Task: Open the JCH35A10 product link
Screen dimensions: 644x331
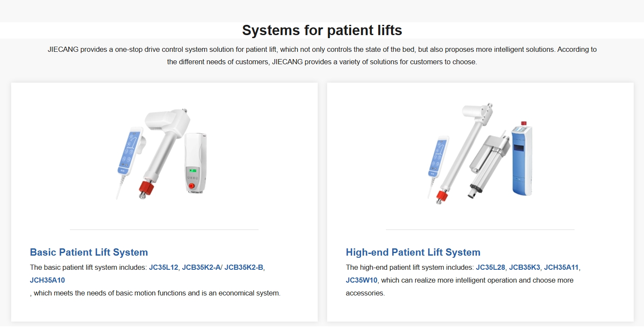Action: (47, 280)
